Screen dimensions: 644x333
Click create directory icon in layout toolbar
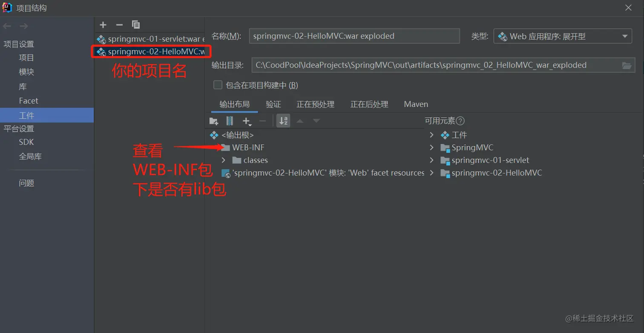pos(214,121)
